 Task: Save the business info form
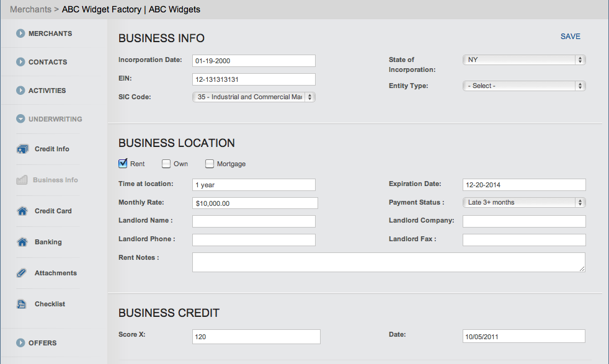click(x=570, y=37)
